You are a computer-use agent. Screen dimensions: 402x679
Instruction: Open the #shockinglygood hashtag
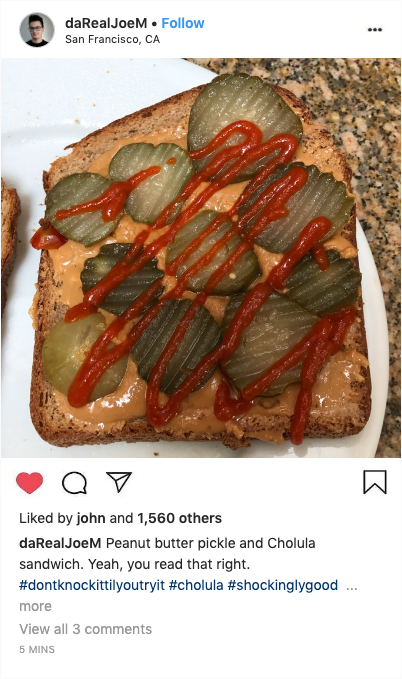pos(283,585)
